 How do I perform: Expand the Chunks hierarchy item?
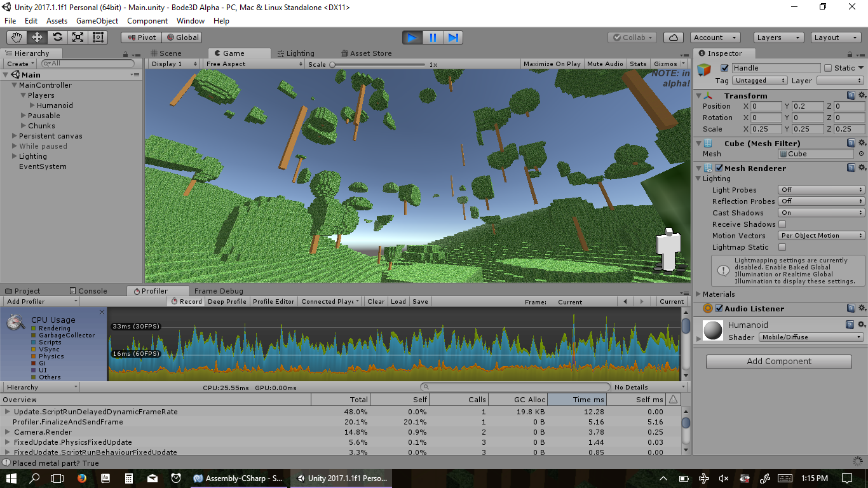pyautogui.click(x=24, y=126)
